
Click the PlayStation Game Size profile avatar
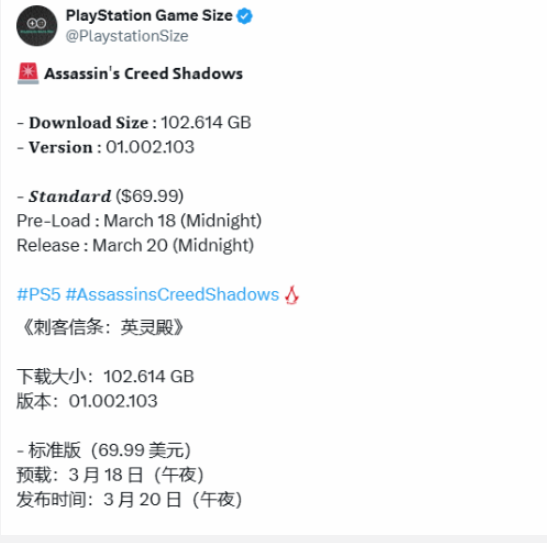(37, 26)
